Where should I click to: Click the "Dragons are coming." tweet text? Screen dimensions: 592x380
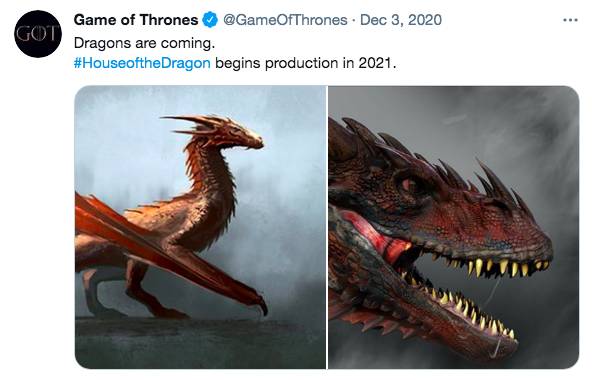point(144,43)
